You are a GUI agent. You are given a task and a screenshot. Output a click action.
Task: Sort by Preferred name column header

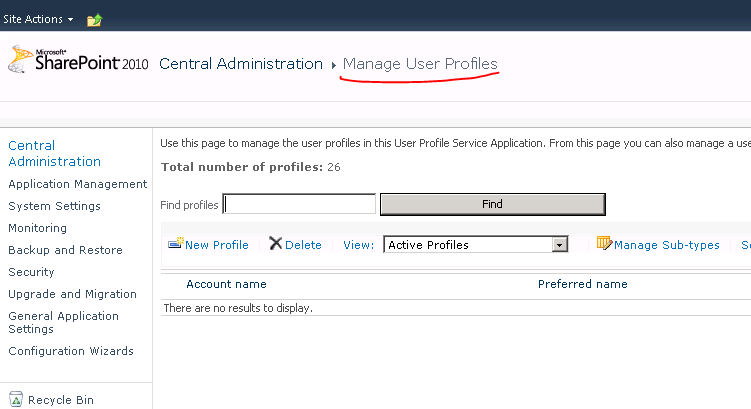582,284
